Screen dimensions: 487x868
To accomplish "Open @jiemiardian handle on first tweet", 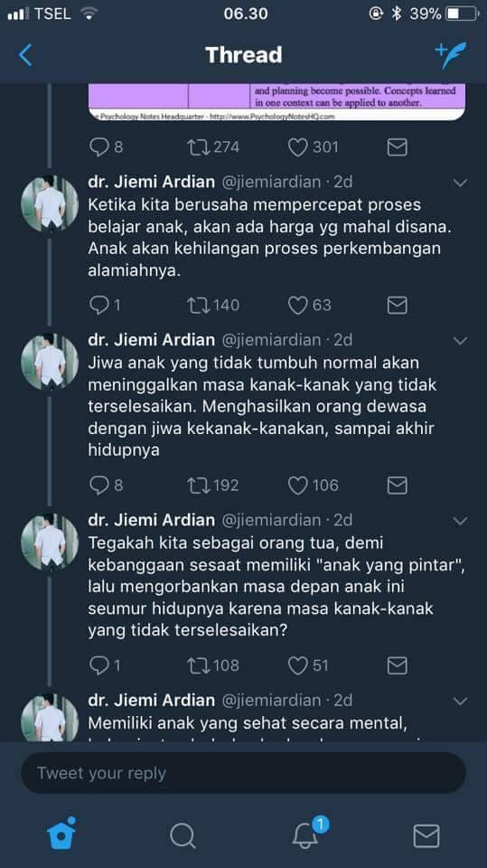I will click(271, 182).
